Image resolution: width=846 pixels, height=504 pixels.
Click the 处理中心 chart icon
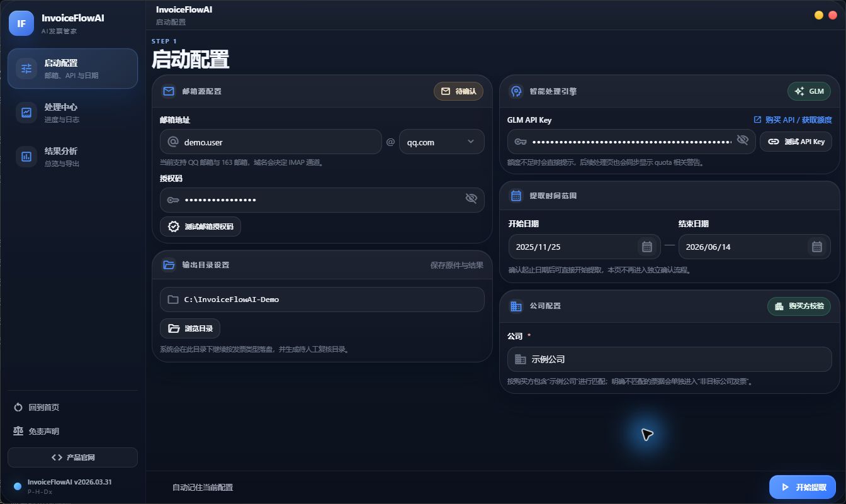click(26, 113)
